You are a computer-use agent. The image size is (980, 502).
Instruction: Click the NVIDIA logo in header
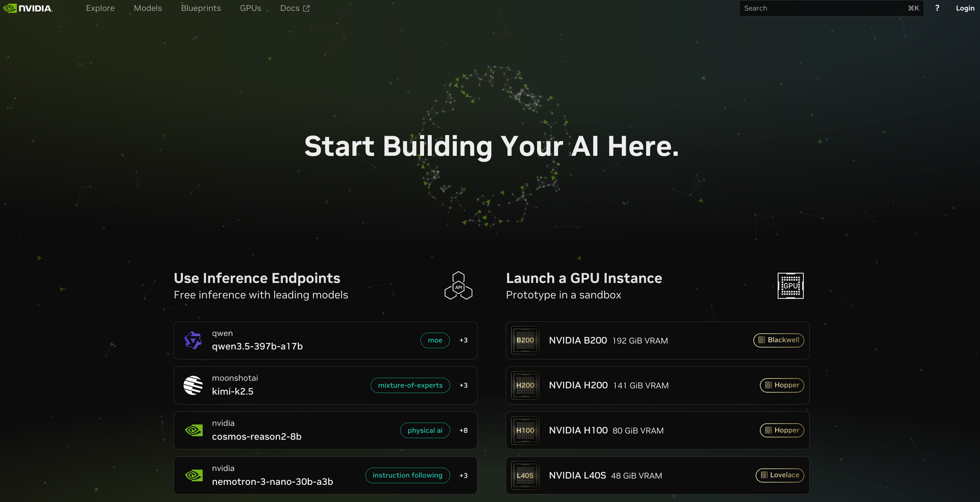(x=28, y=8)
